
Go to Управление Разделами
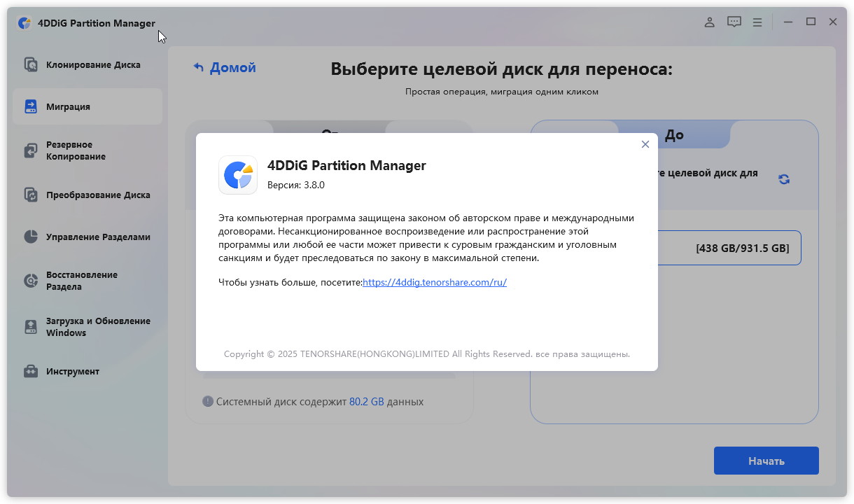click(x=87, y=237)
